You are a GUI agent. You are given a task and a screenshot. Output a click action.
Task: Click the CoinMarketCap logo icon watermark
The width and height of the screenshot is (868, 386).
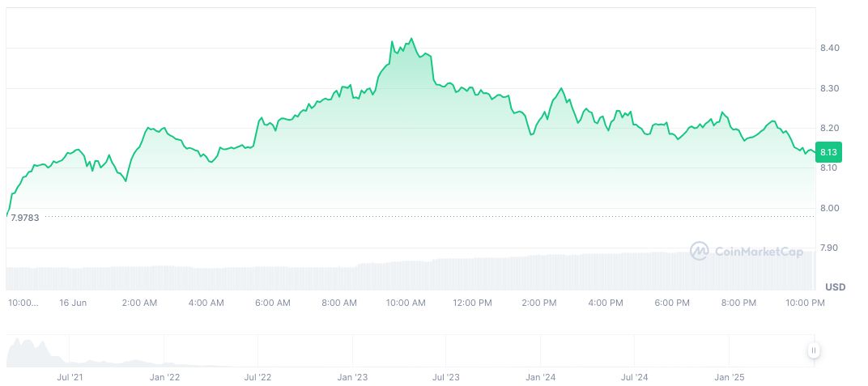click(699, 252)
